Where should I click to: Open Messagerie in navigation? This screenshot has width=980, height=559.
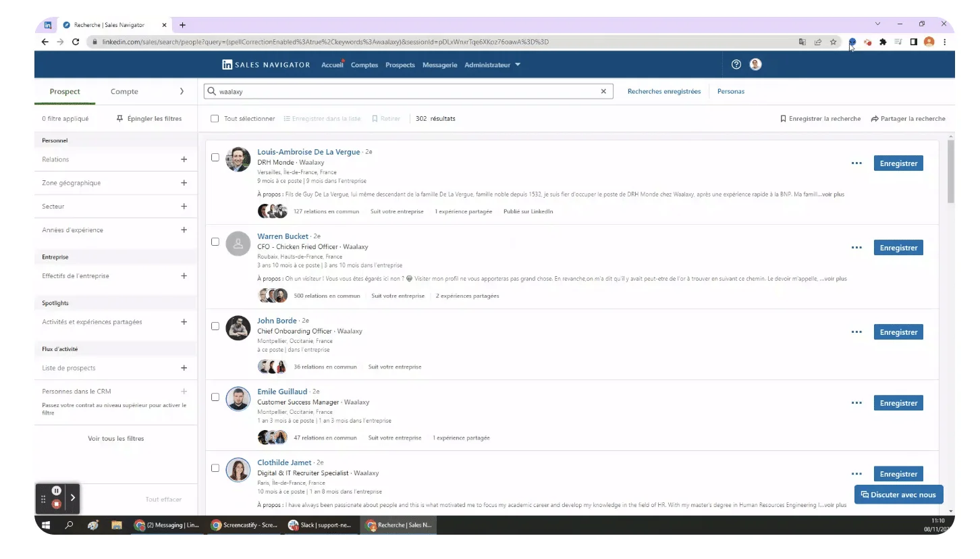click(439, 65)
